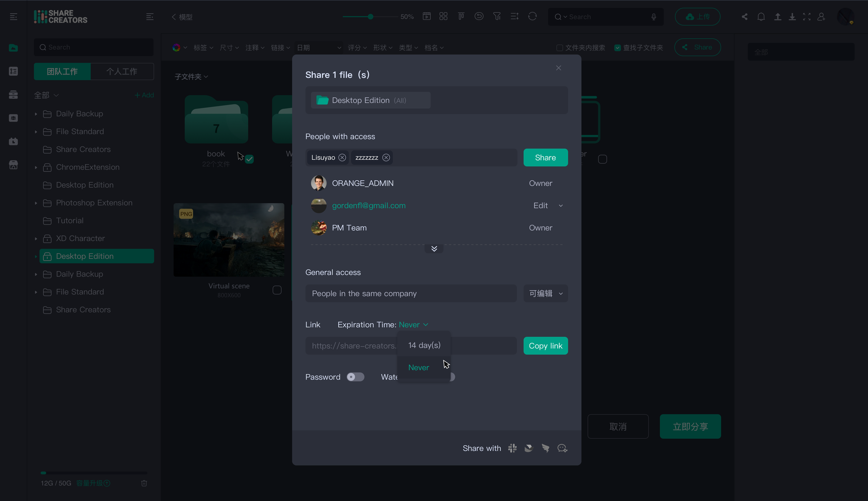Toggle the Password switch
This screenshot has width=868, height=501.
point(355,377)
